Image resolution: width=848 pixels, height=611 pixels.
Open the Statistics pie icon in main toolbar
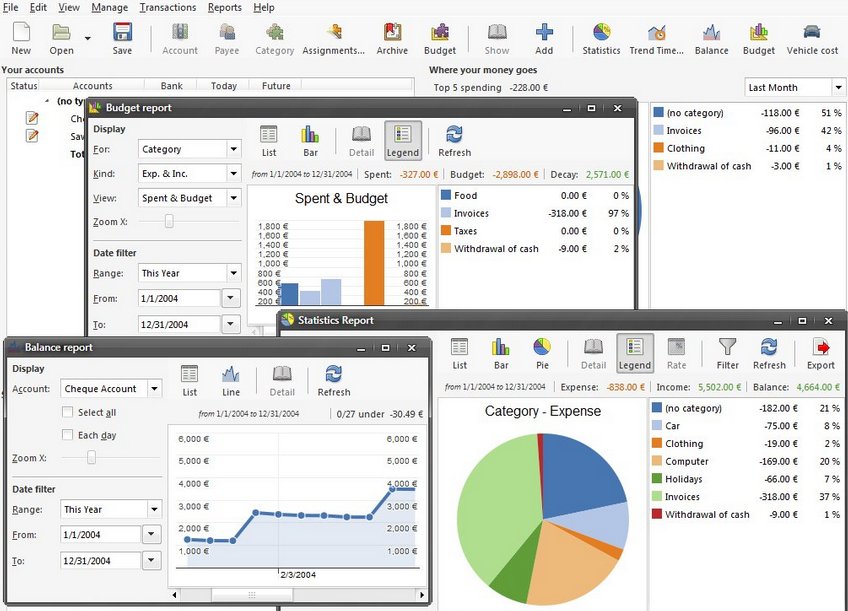[601, 32]
